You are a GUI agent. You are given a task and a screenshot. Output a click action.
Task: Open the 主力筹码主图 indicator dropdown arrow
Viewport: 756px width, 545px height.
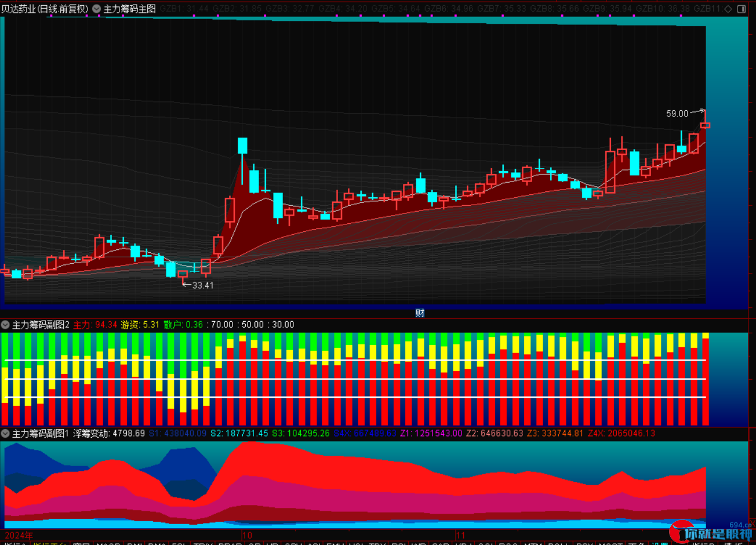pos(96,9)
